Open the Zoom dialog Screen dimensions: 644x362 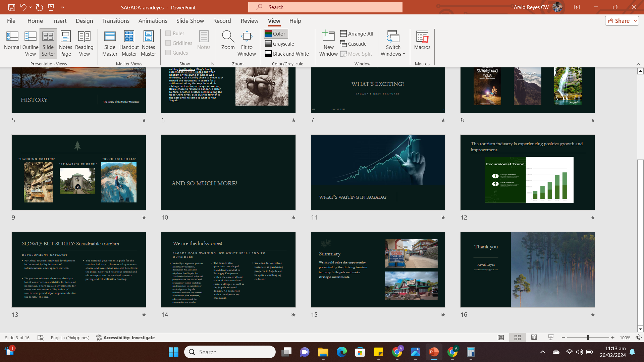228,40
